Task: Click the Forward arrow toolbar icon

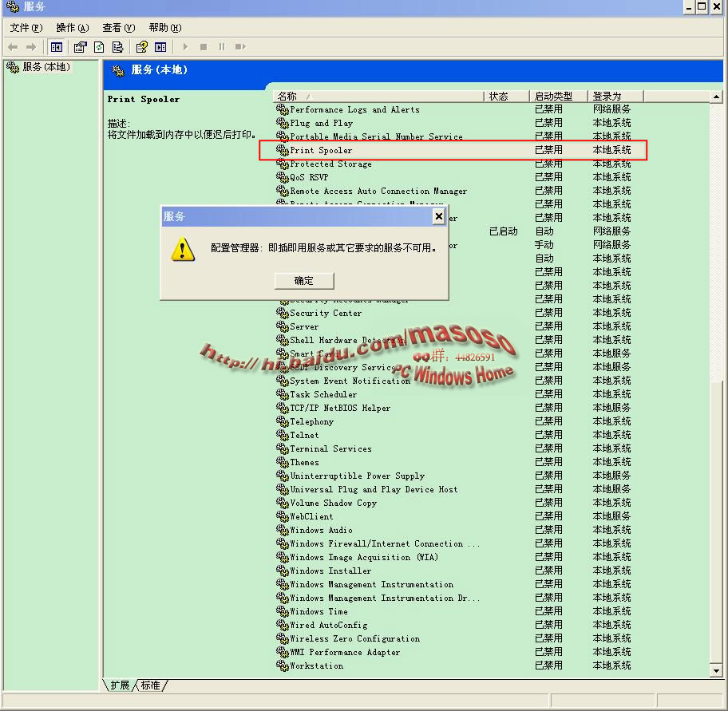Action: tap(31, 47)
